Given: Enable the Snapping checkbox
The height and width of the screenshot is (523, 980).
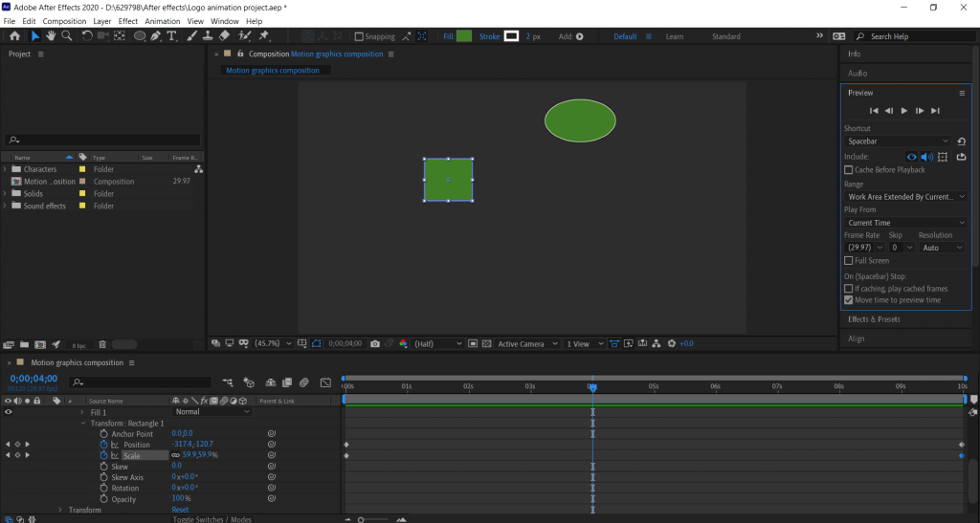Looking at the screenshot, I should click(x=359, y=36).
